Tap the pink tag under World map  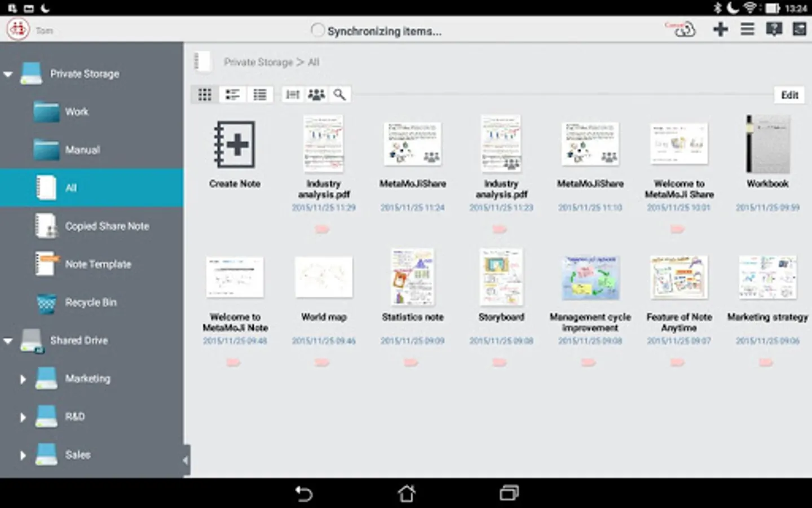[323, 362]
